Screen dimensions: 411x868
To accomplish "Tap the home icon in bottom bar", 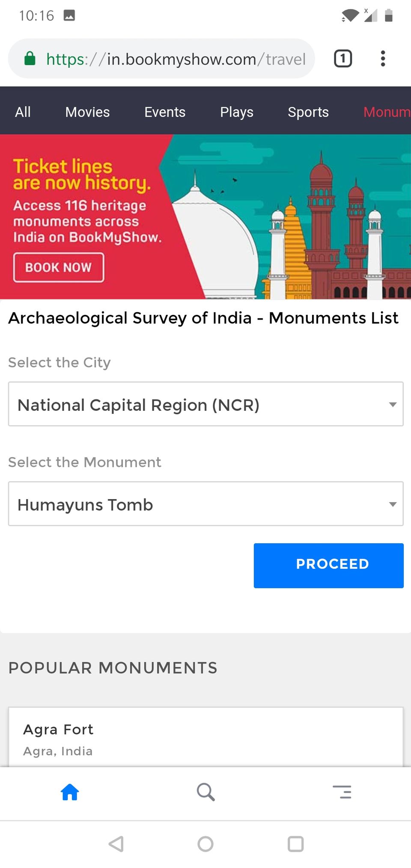I will [70, 792].
